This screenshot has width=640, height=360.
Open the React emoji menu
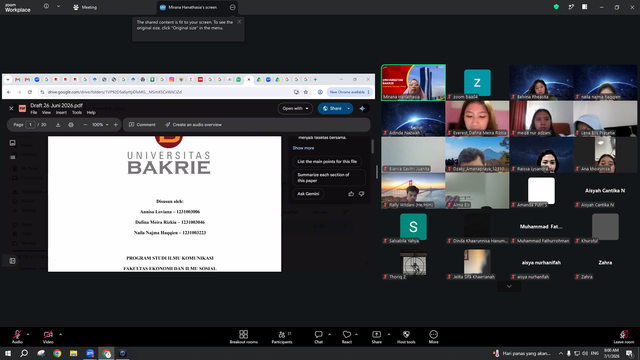click(x=347, y=337)
